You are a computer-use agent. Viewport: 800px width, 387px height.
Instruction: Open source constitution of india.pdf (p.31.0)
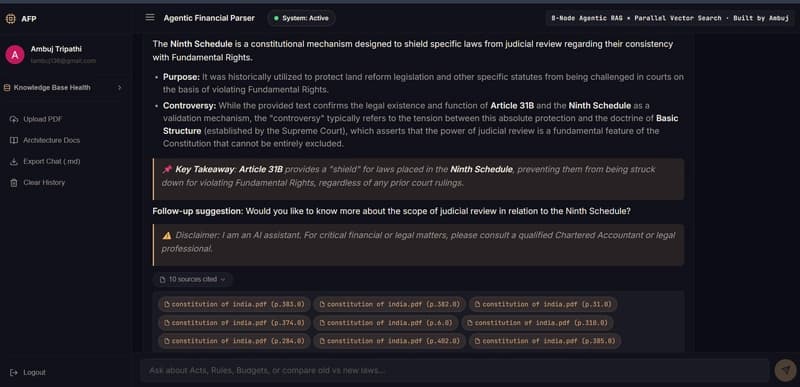543,304
